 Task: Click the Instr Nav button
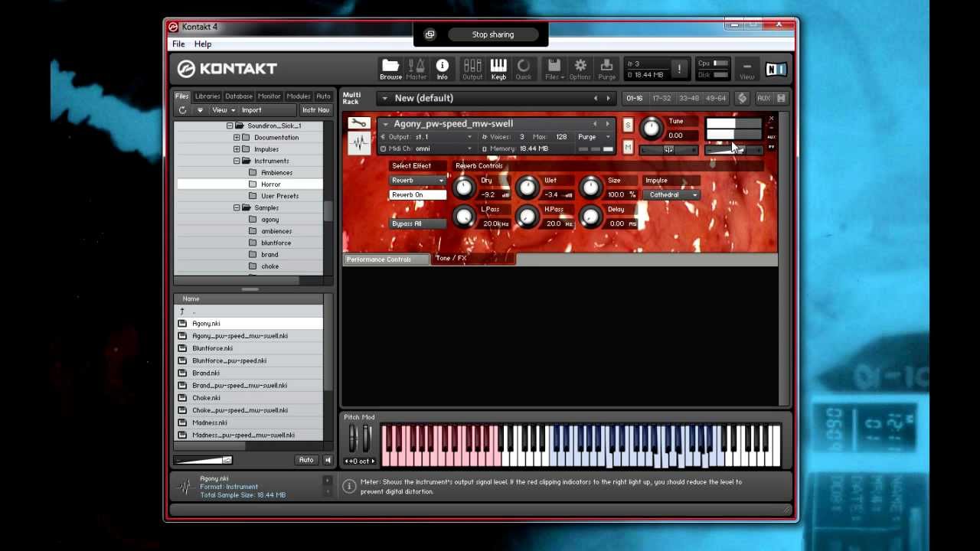click(x=315, y=110)
